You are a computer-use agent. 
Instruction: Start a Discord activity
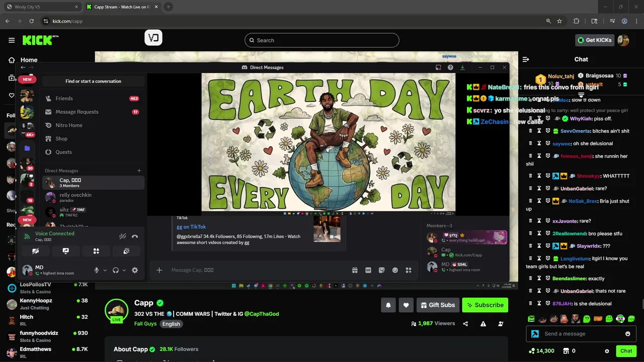[96, 251]
